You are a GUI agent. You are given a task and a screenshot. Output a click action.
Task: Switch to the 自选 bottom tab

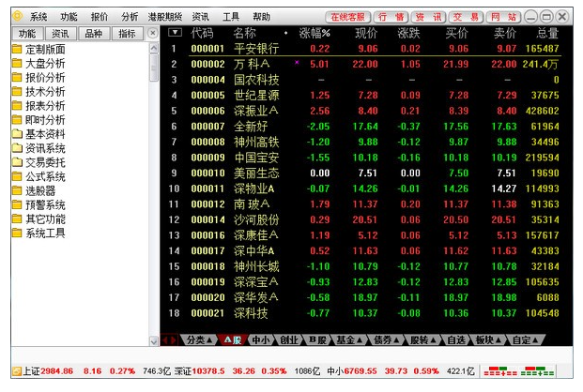click(x=456, y=340)
